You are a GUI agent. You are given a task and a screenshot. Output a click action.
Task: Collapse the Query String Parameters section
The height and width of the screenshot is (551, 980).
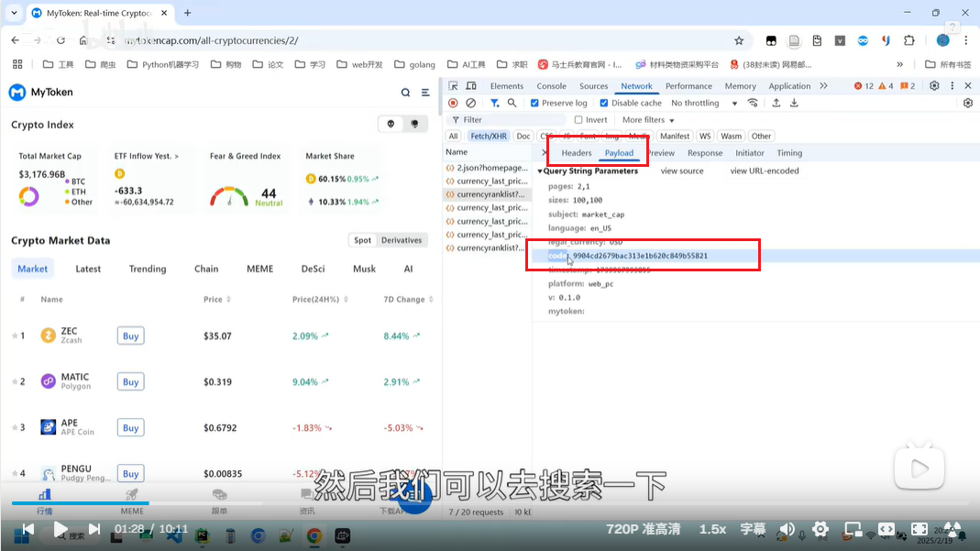[540, 171]
